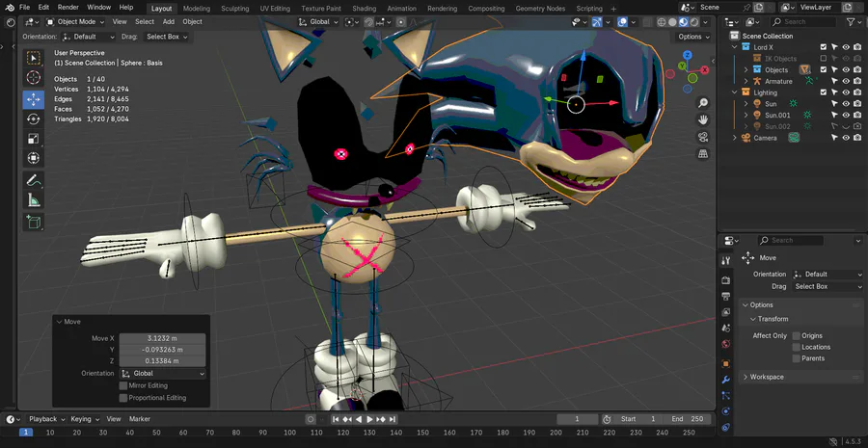Toggle gizmo display button
The height and width of the screenshot is (448, 868).
[x=597, y=22]
